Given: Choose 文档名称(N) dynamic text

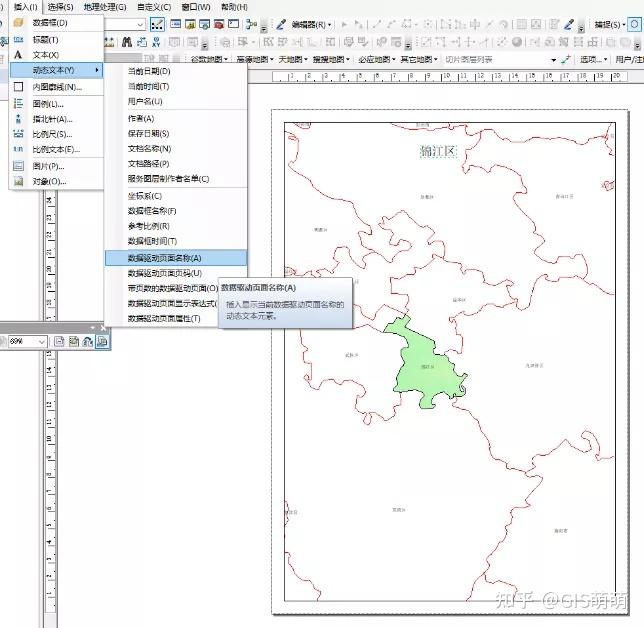Looking at the screenshot, I should (149, 149).
